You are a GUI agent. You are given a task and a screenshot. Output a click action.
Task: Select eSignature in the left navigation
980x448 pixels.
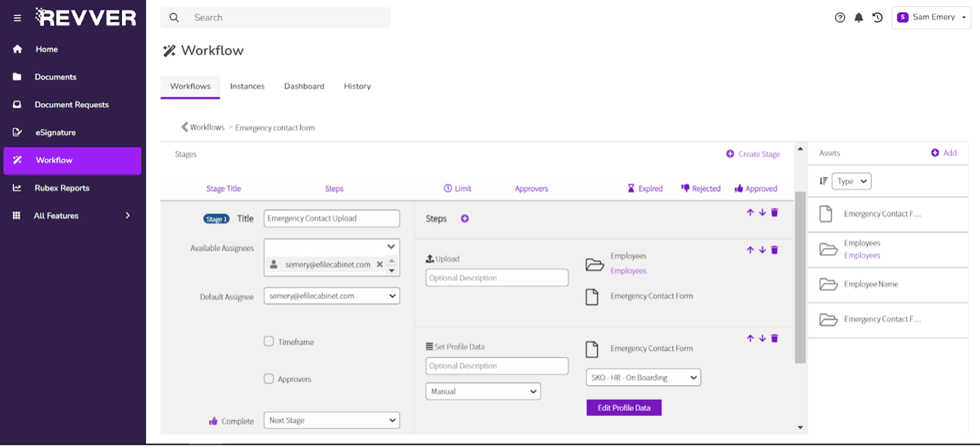[17, 132]
